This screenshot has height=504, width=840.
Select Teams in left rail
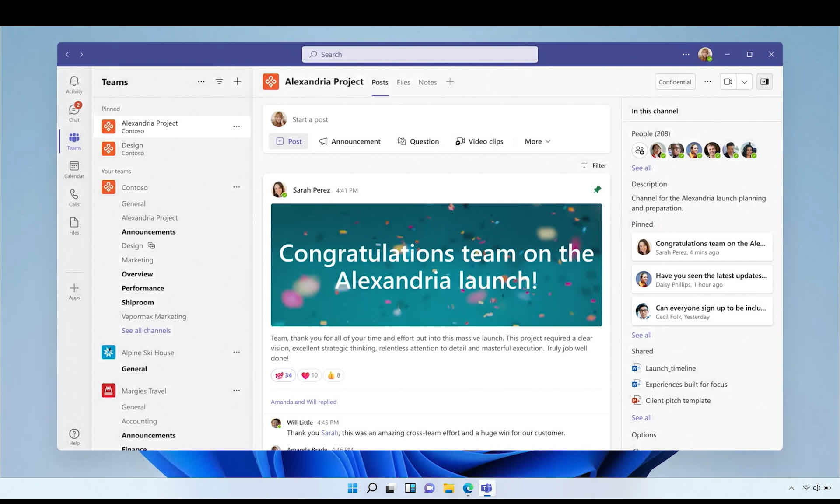pyautogui.click(x=74, y=141)
